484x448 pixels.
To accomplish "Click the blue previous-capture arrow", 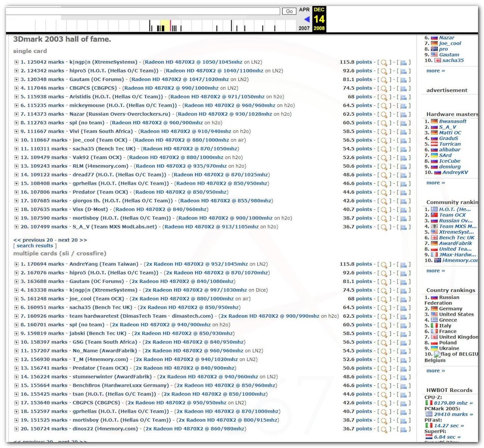I will coord(307,19).
